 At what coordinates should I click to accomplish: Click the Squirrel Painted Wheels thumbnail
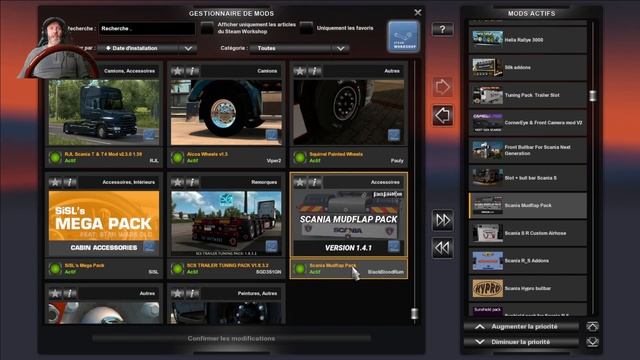(349, 112)
